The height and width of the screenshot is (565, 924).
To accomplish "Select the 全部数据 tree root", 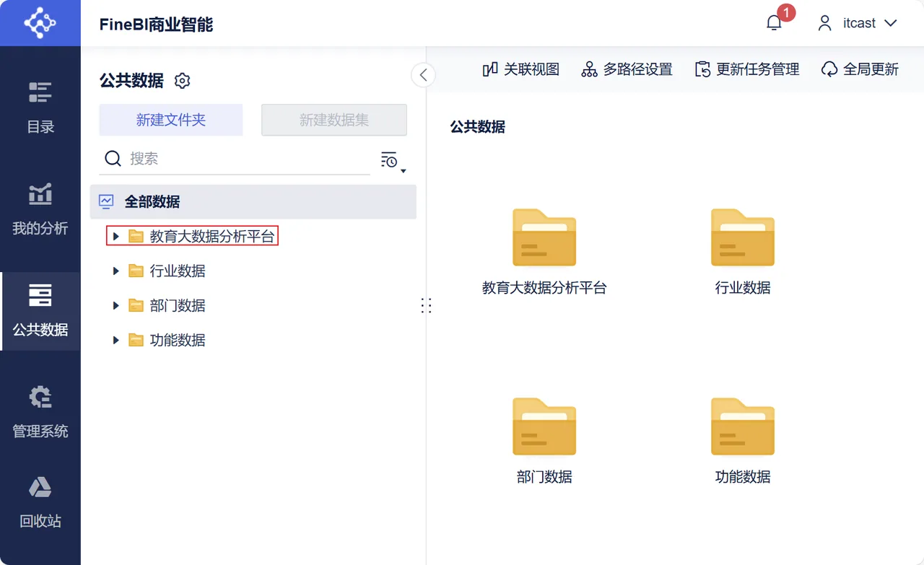I will 253,202.
